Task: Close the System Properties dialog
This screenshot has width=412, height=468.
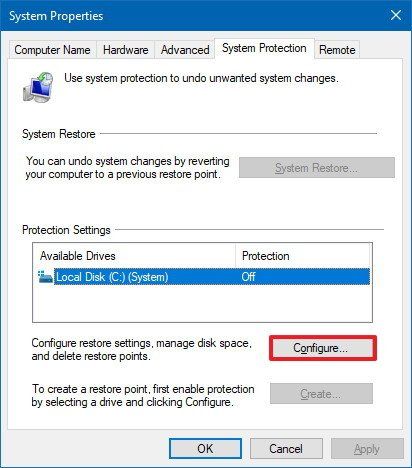Action: point(396,15)
